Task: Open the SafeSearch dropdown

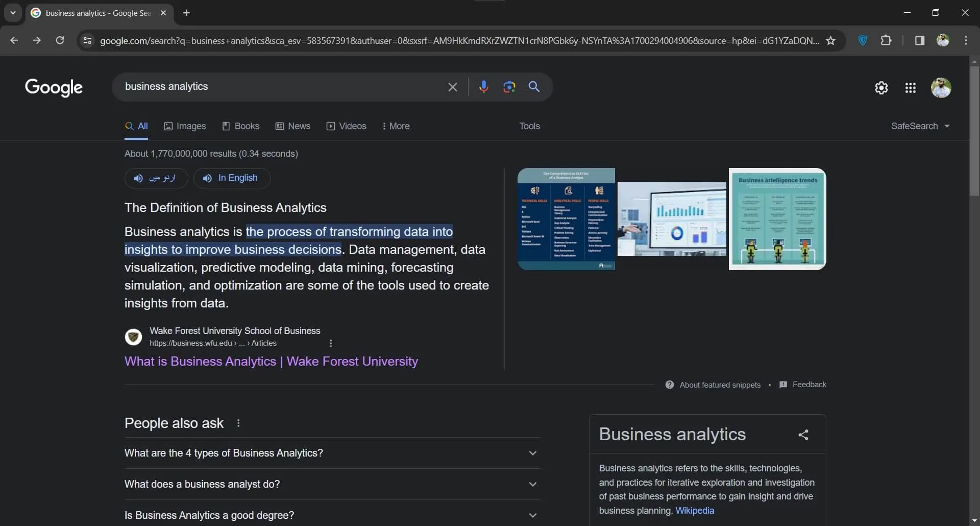Action: click(920, 126)
